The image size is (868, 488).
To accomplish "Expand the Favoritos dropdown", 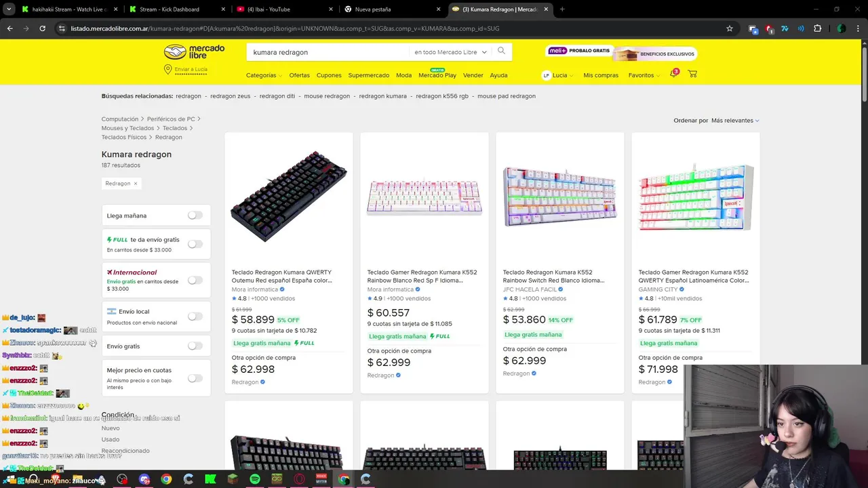I will [644, 75].
